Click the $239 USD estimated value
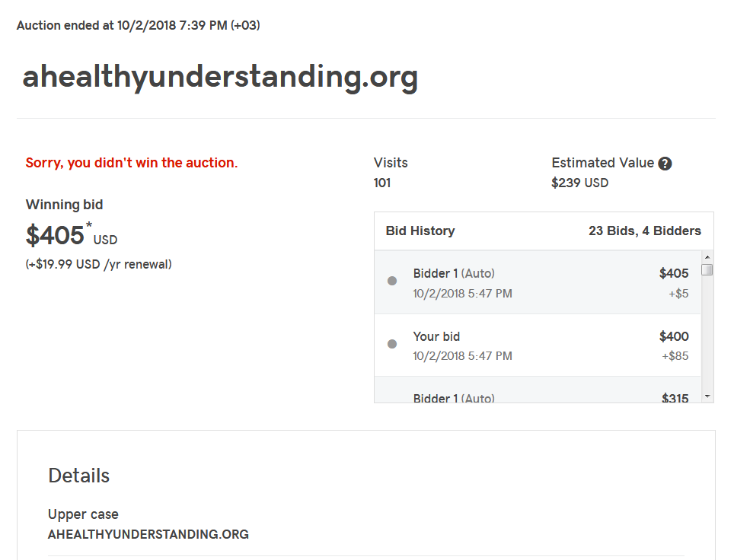This screenshot has width=734, height=560. coord(579,183)
